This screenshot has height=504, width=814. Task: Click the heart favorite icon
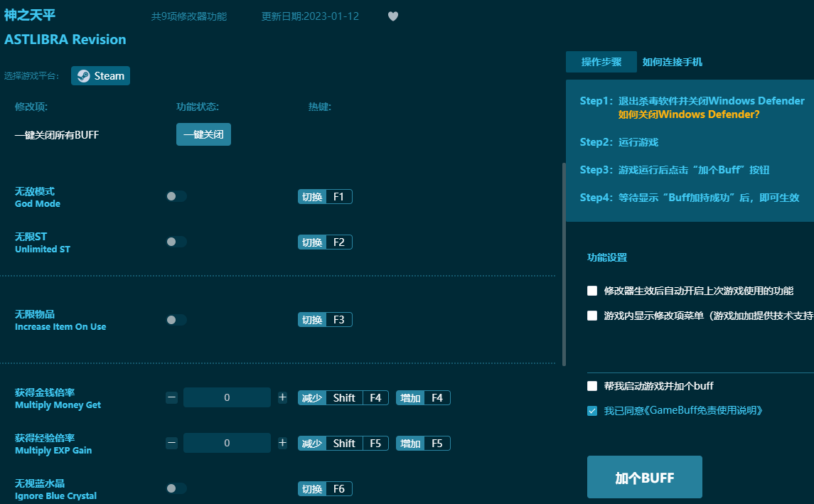393,16
